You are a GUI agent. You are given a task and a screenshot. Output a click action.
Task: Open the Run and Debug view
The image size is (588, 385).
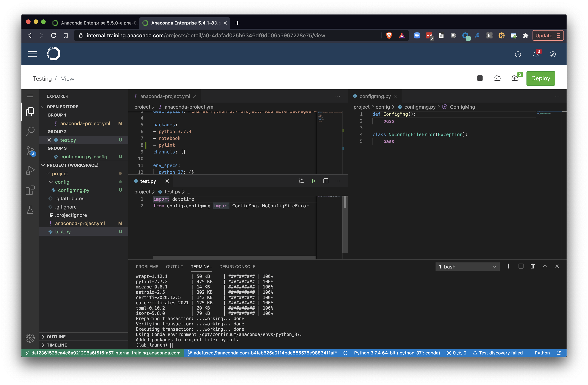(x=30, y=170)
